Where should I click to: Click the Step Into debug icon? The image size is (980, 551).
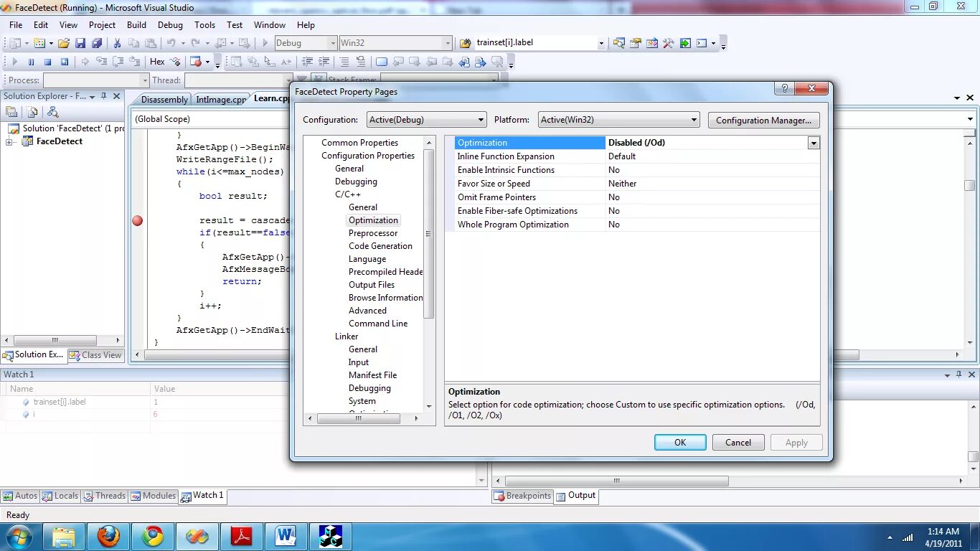click(101, 62)
